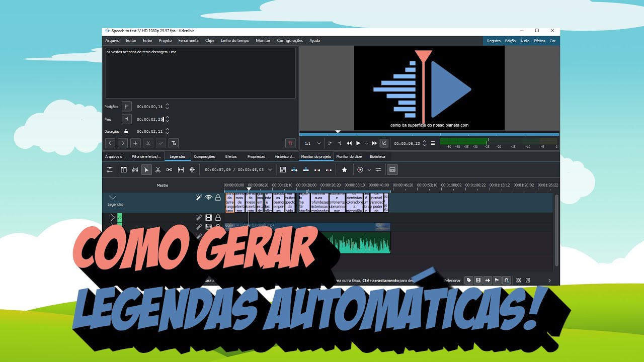Start timeline preview render button

[360, 170]
